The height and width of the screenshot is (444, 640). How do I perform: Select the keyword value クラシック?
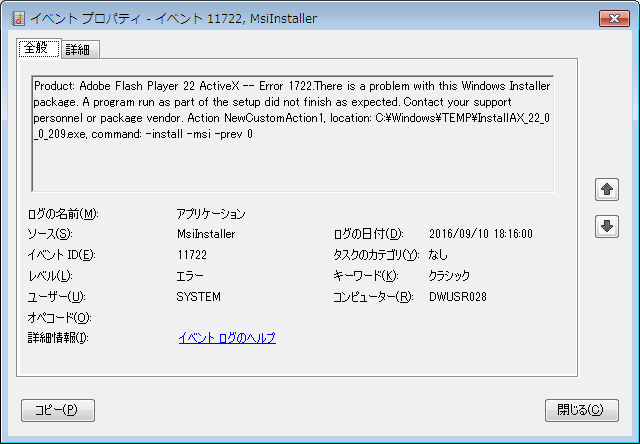pos(449,276)
